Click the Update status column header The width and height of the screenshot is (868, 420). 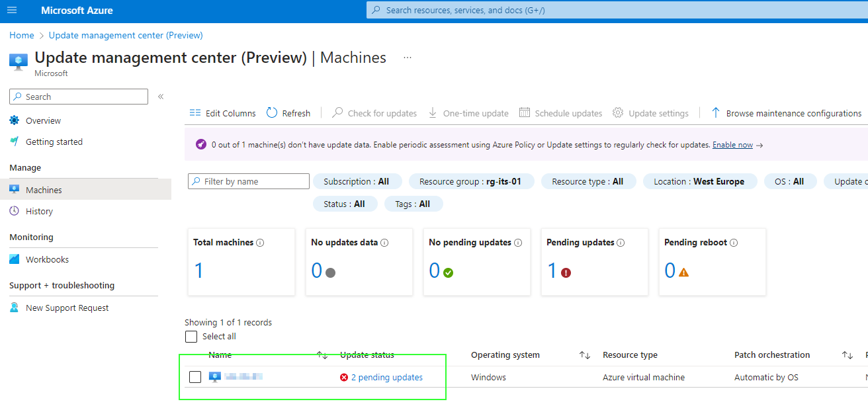point(367,355)
